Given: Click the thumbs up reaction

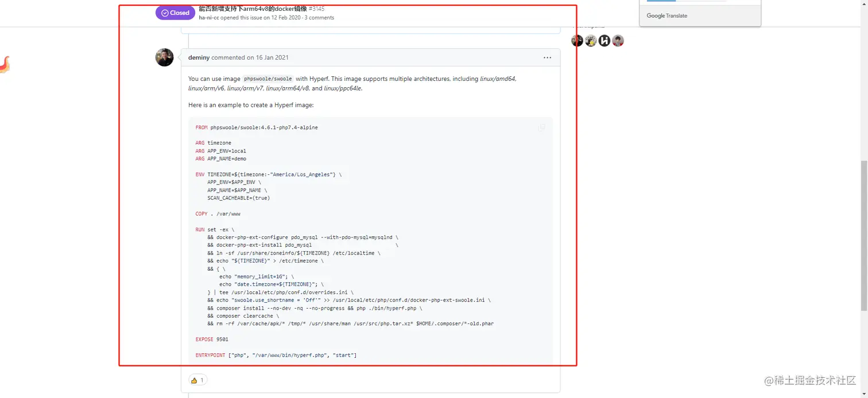Looking at the screenshot, I should click(198, 380).
